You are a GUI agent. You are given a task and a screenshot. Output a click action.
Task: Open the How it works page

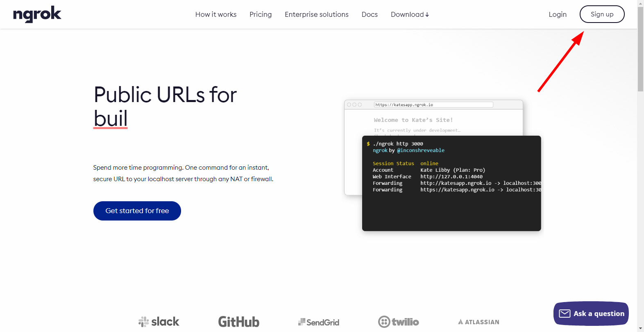tap(216, 14)
